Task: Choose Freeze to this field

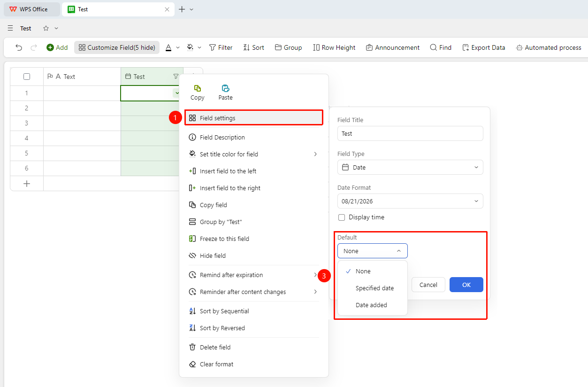Action: (253, 239)
